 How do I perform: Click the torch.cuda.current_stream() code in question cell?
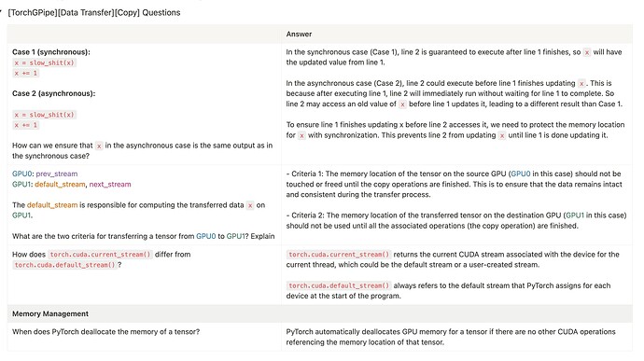(x=100, y=255)
